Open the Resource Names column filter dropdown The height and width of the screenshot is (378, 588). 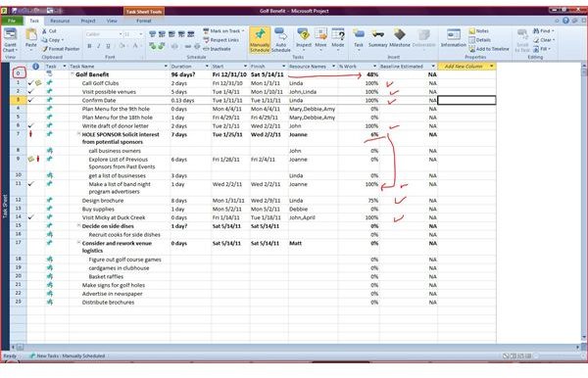point(333,67)
